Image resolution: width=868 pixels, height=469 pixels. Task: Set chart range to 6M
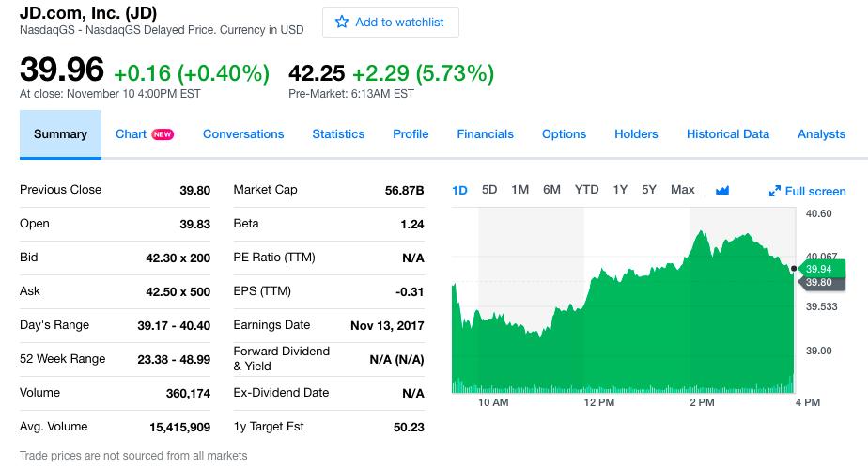pyautogui.click(x=551, y=190)
